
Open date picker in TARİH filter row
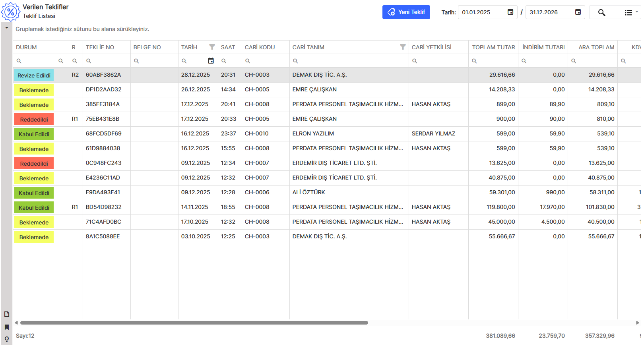[211, 61]
